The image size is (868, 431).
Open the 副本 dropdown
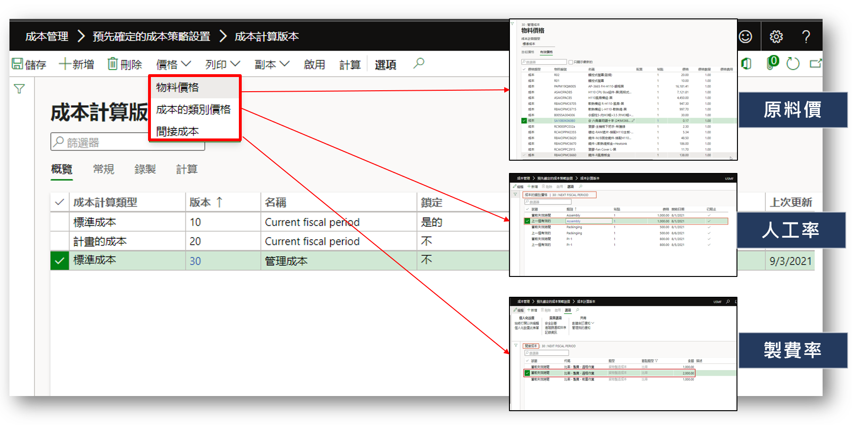271,63
